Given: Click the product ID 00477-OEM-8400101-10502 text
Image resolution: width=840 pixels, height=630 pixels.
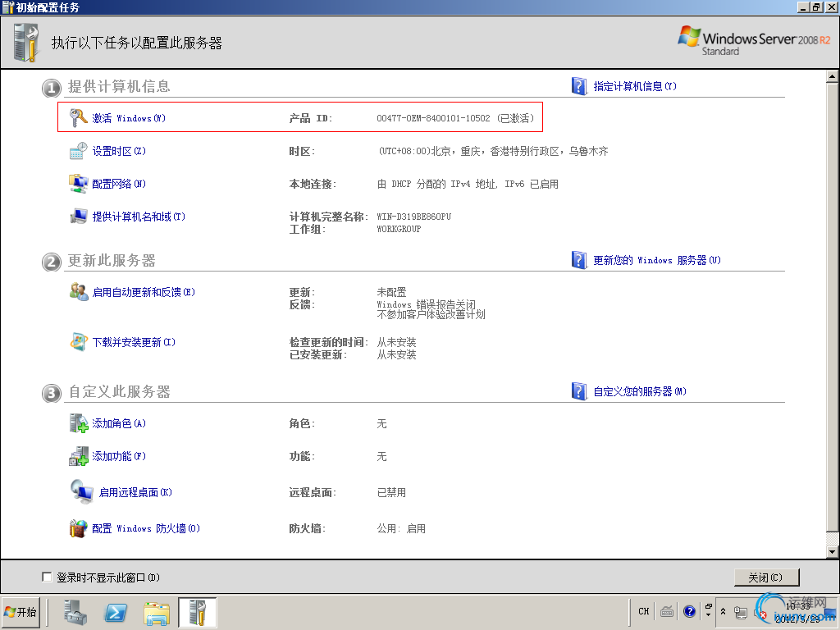Looking at the screenshot, I should click(x=433, y=118).
